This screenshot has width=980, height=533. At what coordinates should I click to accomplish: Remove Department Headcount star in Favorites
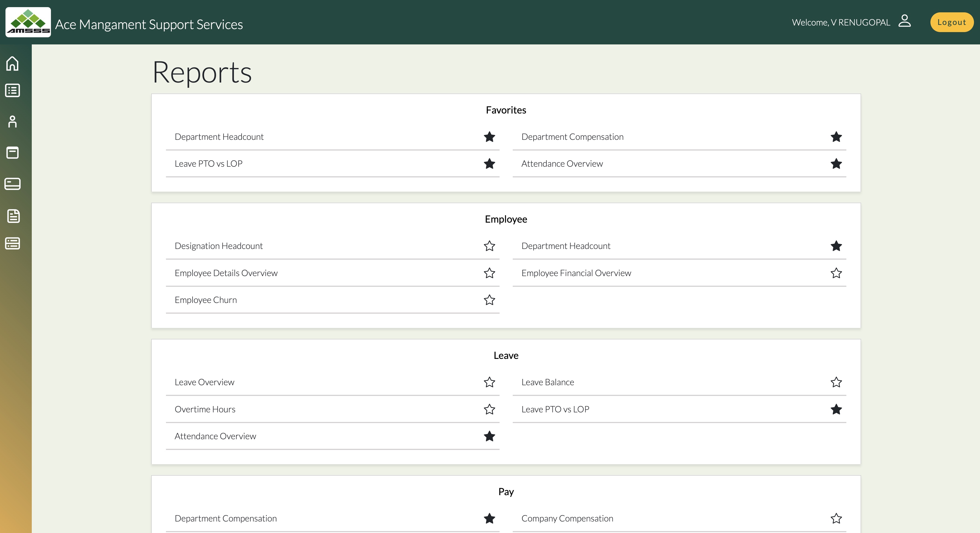coord(489,137)
